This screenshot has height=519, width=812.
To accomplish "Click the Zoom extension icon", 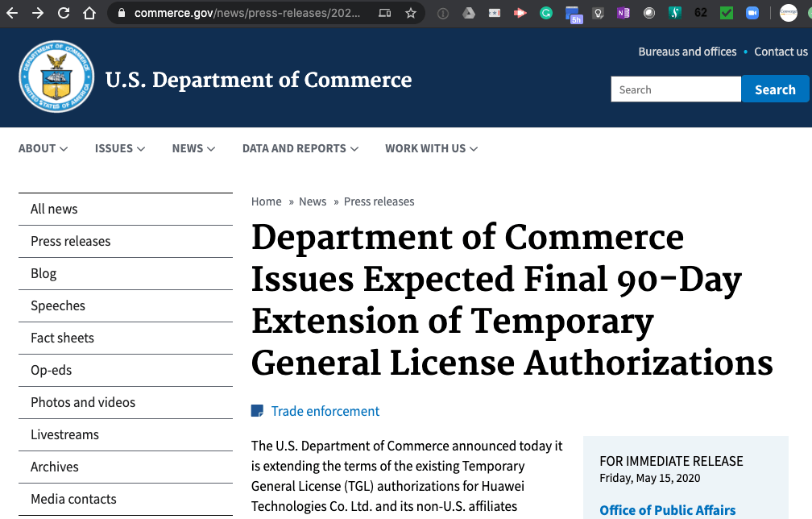I will point(752,13).
